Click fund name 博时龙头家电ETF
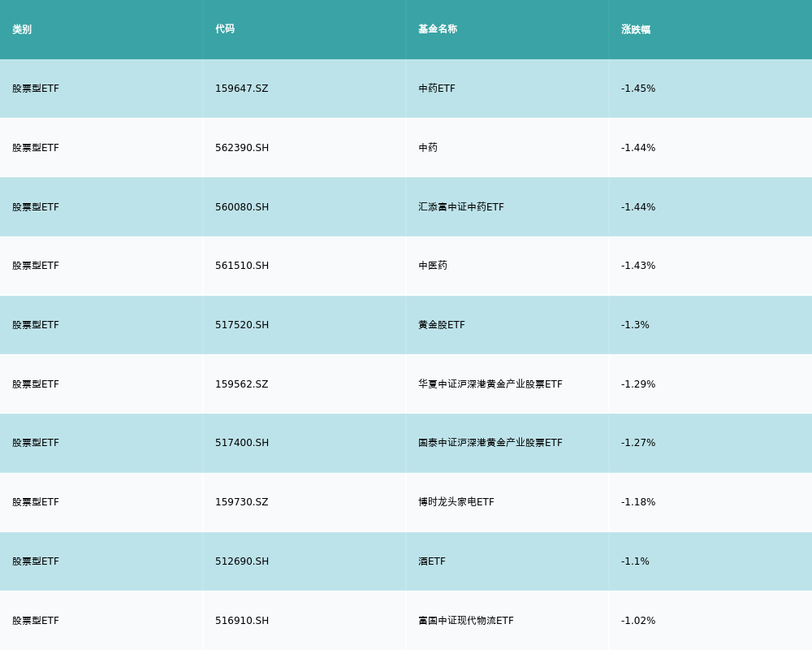The height and width of the screenshot is (650, 812). [x=456, y=502]
